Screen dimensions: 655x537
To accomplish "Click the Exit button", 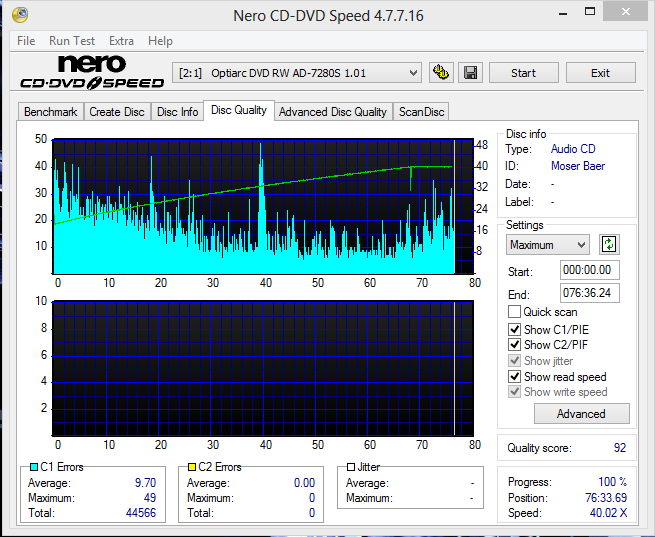I will [x=601, y=73].
